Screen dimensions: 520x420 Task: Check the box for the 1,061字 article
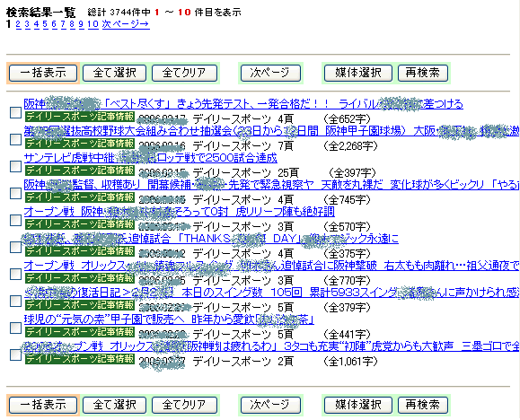coord(15,354)
